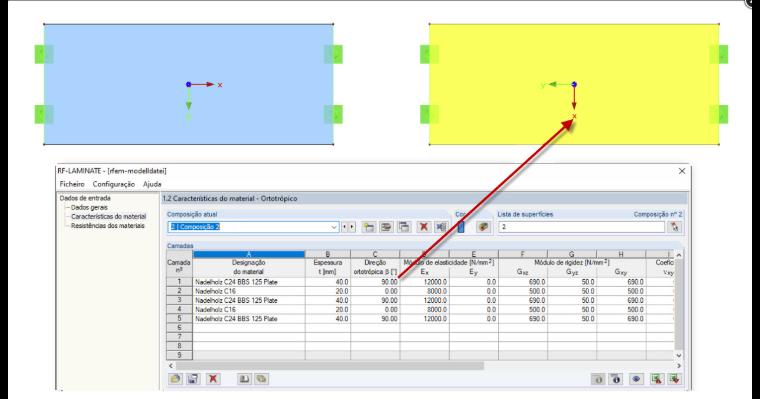This screenshot has width=760, height=399.
Task: Click the table's scroll up arrow
Action: (x=679, y=255)
